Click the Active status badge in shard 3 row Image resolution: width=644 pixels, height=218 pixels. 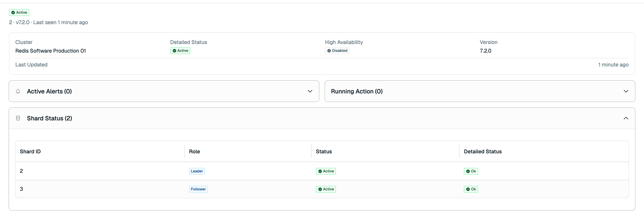326,189
